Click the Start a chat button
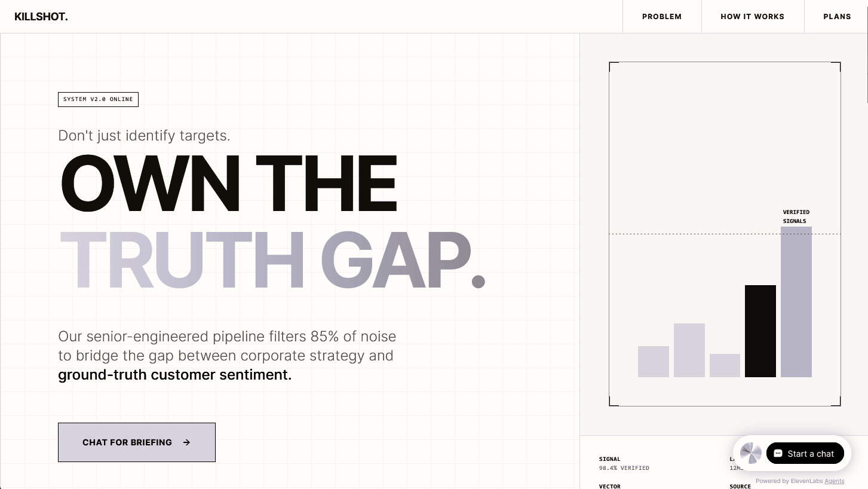This screenshot has height=489, width=868. coord(805,453)
